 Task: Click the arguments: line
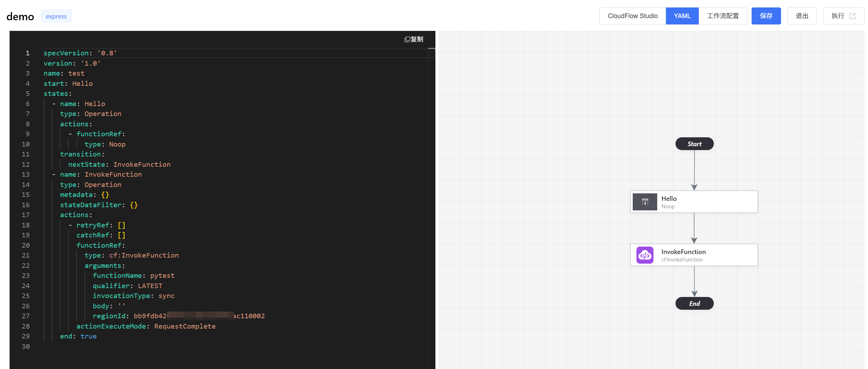tap(105, 265)
